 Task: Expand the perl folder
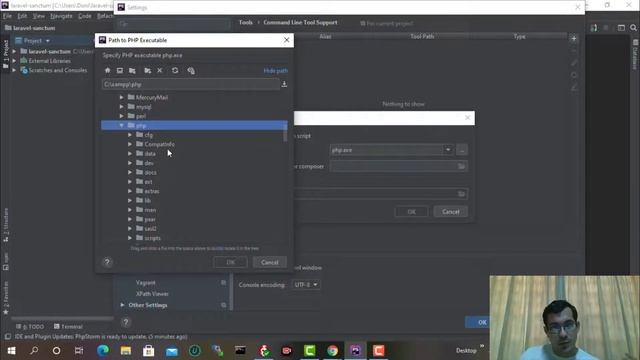121,116
